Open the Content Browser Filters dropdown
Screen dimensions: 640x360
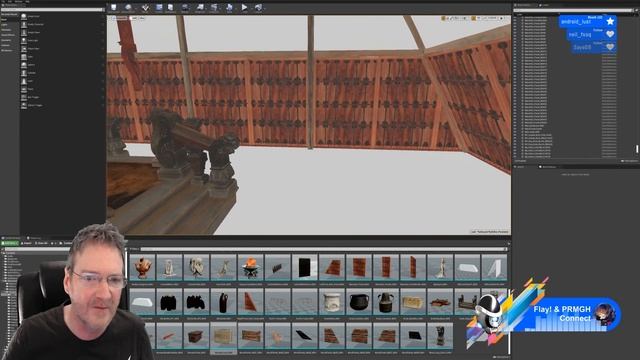(x=134, y=249)
